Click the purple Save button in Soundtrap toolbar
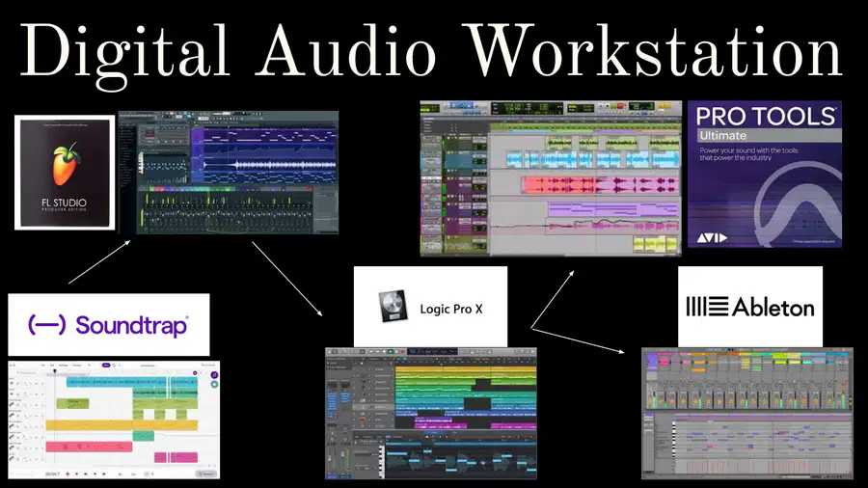868x488 pixels. pyautogui.click(x=106, y=366)
